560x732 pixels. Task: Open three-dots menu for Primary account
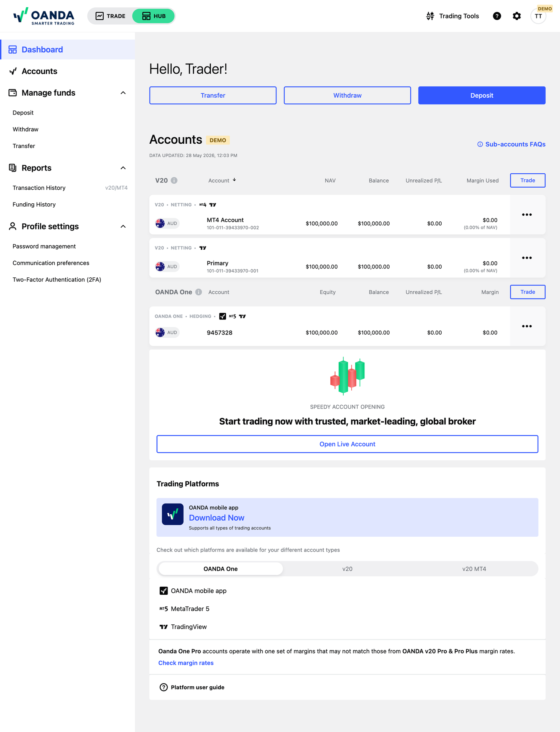pyautogui.click(x=527, y=258)
